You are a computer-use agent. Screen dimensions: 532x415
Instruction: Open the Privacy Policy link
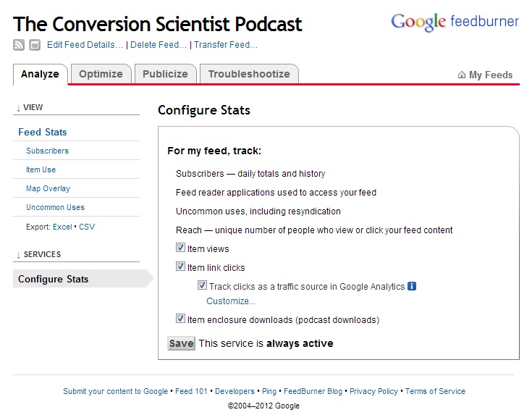tap(374, 391)
